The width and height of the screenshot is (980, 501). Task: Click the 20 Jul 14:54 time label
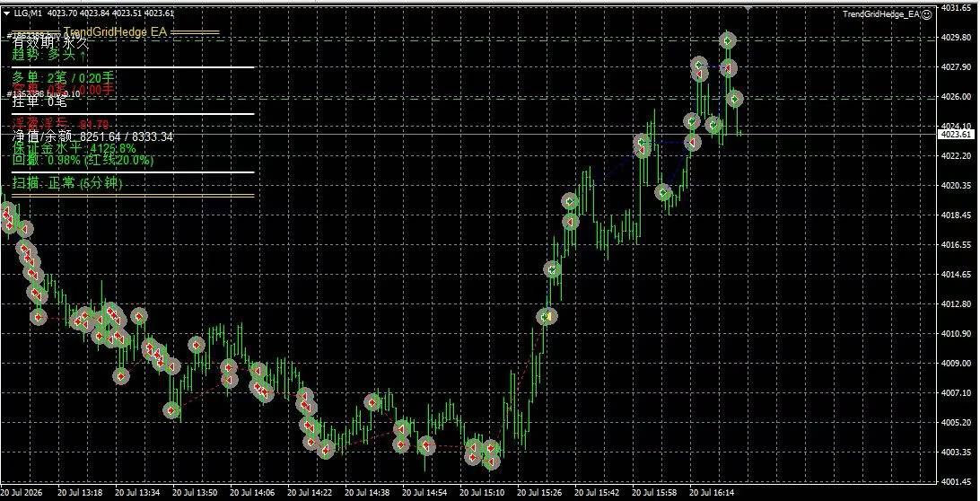coord(425,493)
